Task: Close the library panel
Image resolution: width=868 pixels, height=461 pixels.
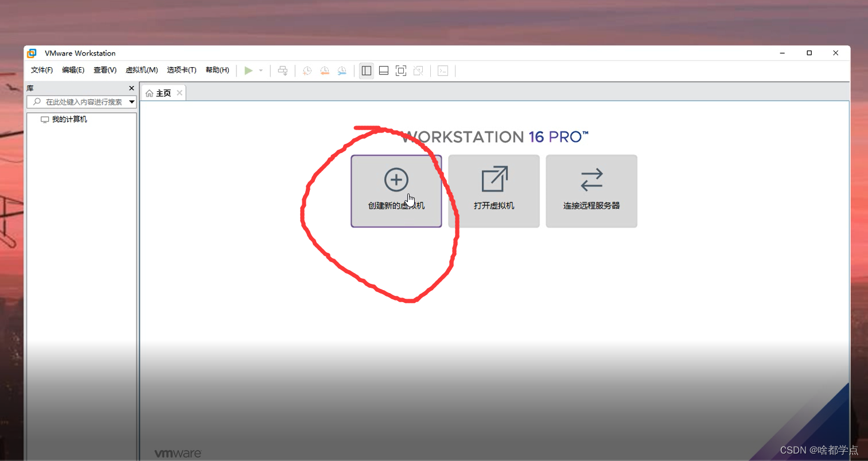Action: pos(131,88)
